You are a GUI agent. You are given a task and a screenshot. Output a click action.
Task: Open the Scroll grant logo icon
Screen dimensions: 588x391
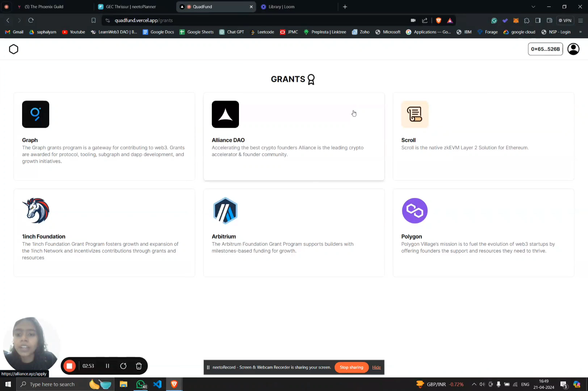tap(415, 114)
